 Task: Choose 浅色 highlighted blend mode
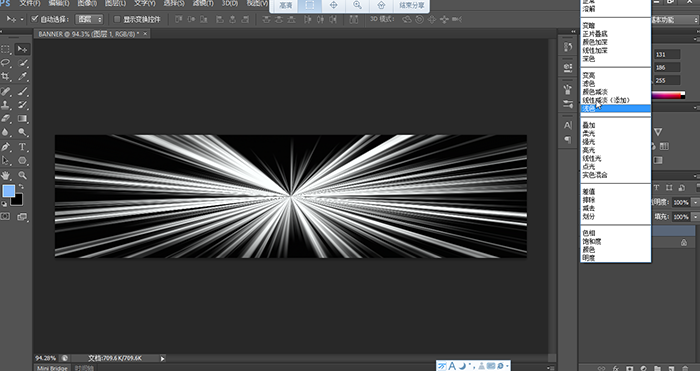coord(615,108)
